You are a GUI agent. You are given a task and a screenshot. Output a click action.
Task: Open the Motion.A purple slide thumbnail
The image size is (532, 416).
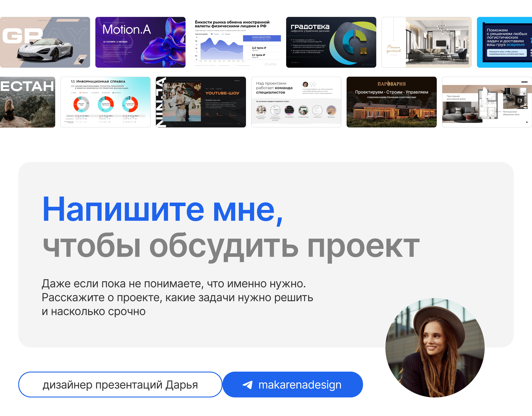(x=140, y=42)
